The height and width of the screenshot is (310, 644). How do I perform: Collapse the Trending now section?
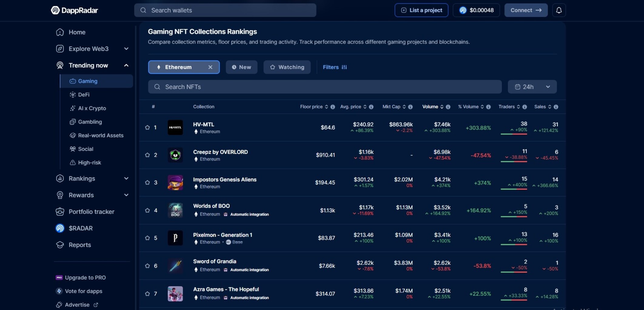click(126, 66)
